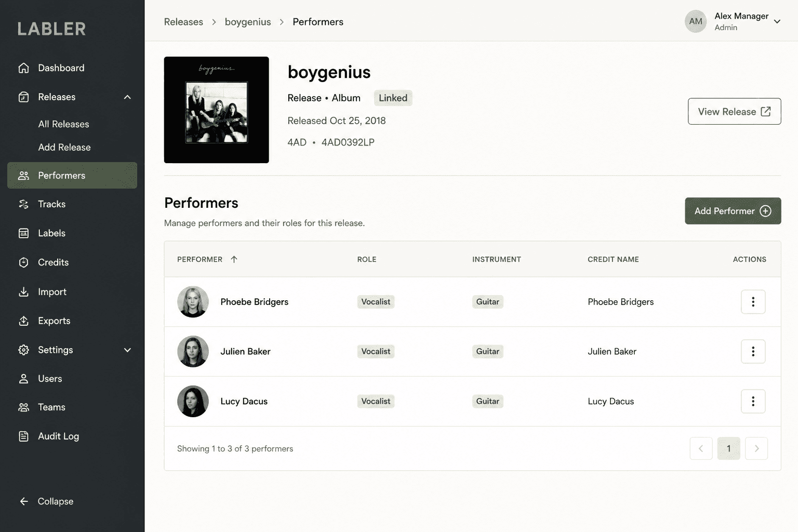Open Teams page
The width and height of the screenshot is (798, 532).
(72, 407)
